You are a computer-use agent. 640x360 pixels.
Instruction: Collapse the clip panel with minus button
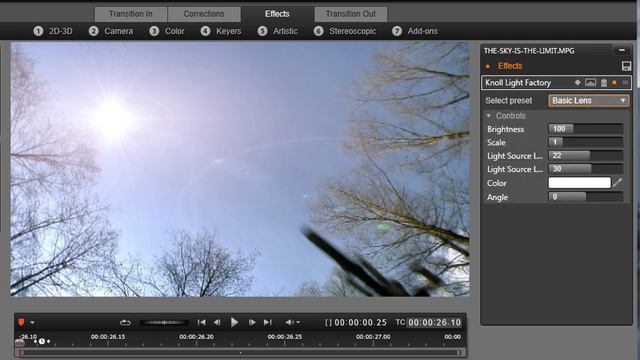tap(622, 50)
